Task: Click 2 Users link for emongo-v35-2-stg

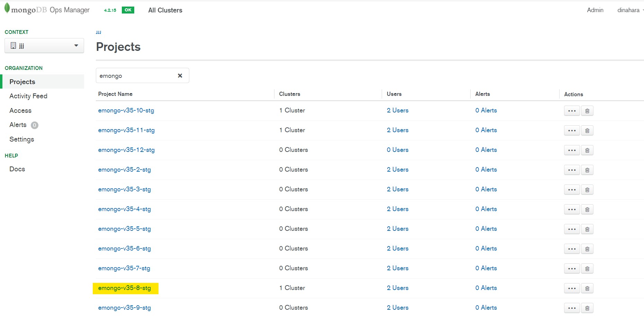Action: pos(398,170)
